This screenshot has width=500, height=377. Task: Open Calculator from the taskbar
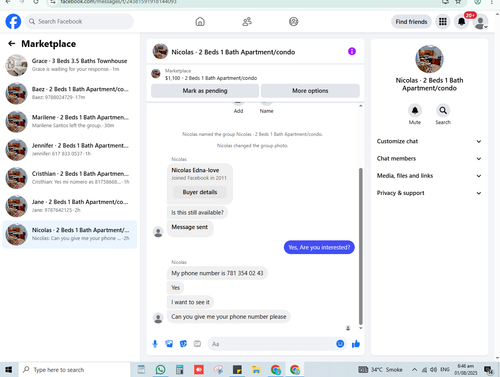pos(180,370)
